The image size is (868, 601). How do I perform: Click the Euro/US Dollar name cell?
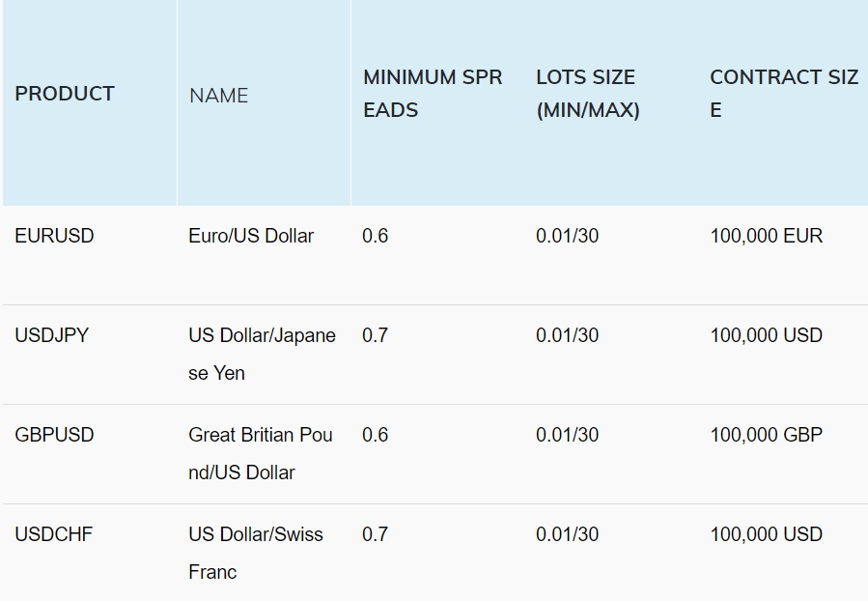pyautogui.click(x=251, y=236)
